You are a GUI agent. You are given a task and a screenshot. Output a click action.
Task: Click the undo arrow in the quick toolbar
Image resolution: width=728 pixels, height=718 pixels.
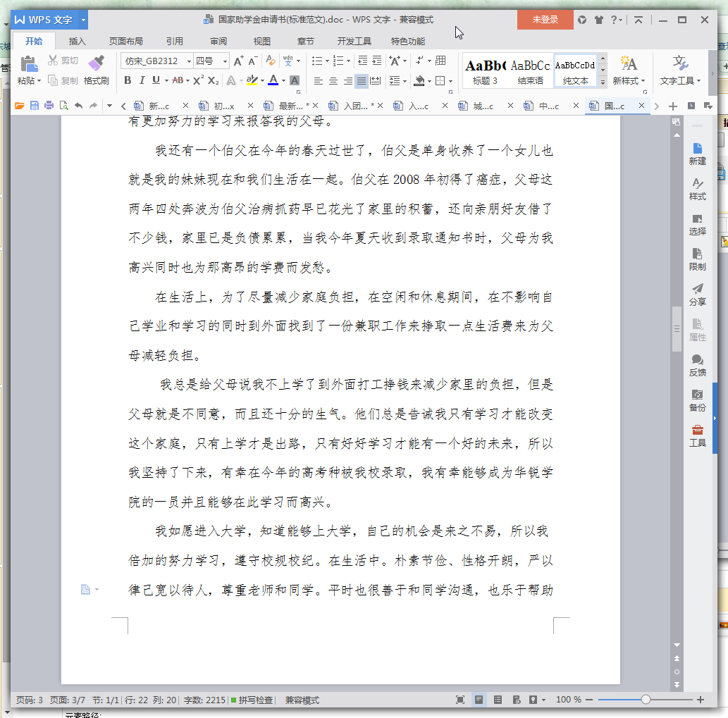coord(78,106)
